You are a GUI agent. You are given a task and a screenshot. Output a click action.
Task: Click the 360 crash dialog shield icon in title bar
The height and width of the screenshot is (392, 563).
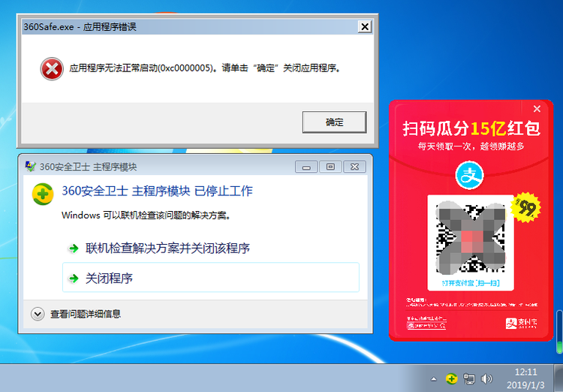31,167
